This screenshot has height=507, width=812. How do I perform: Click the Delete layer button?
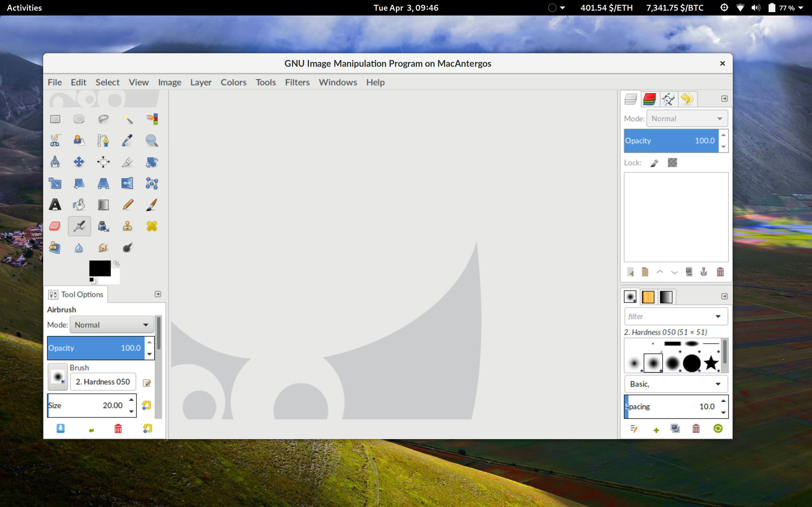pyautogui.click(x=720, y=272)
